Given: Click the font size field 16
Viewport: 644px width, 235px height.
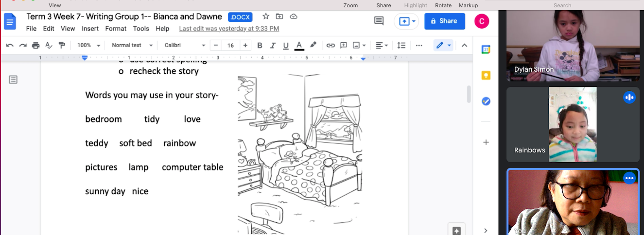Looking at the screenshot, I should click(x=231, y=45).
